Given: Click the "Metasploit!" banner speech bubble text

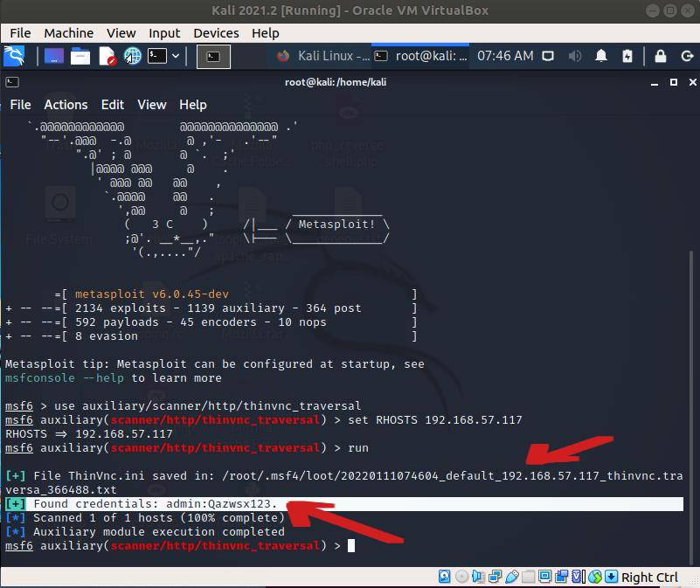Looking at the screenshot, I should 337,225.
